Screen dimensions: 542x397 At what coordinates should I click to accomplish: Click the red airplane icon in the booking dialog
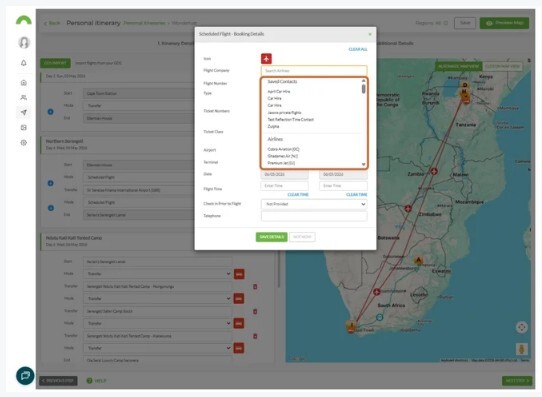point(266,59)
